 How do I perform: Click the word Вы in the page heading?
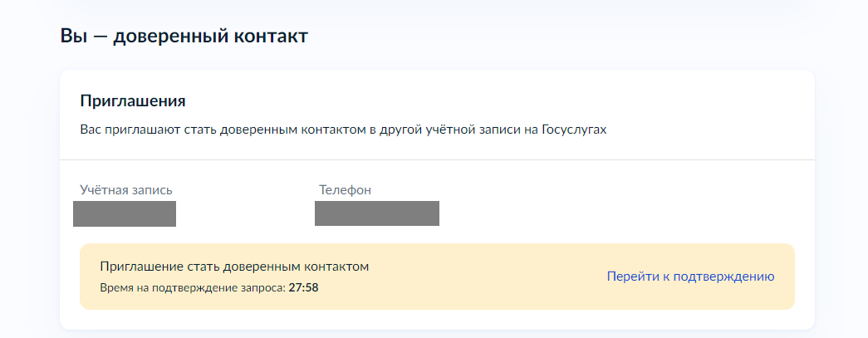coord(71,37)
